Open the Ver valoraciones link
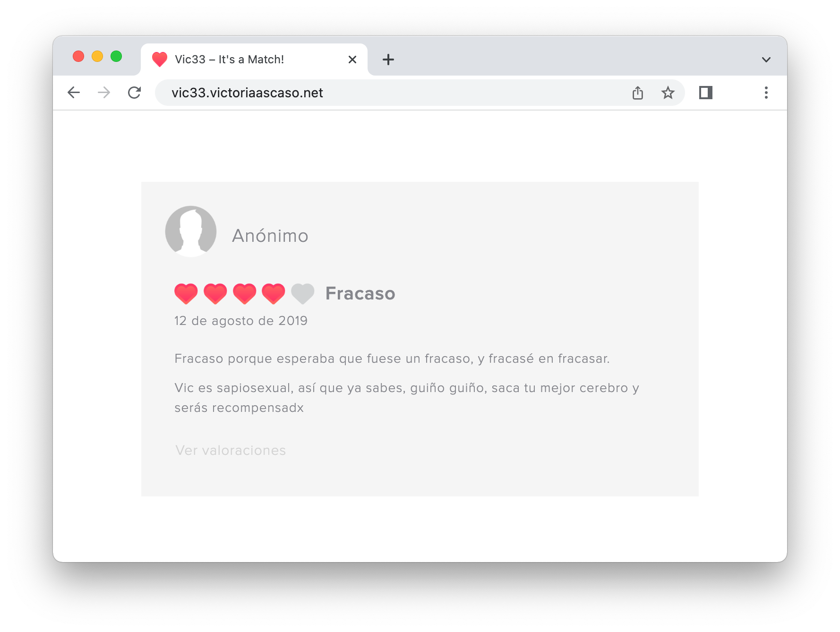Screen dimensions: 840x632 pos(231,450)
